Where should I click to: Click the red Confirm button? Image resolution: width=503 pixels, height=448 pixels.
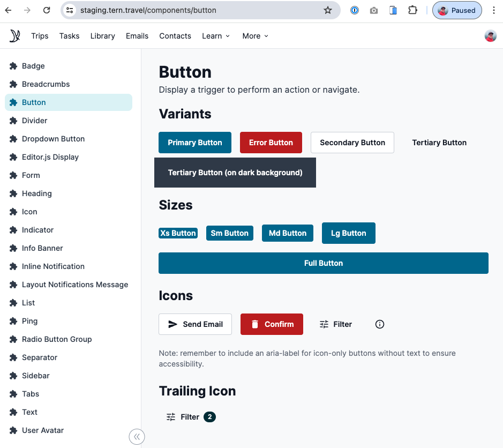(272, 324)
